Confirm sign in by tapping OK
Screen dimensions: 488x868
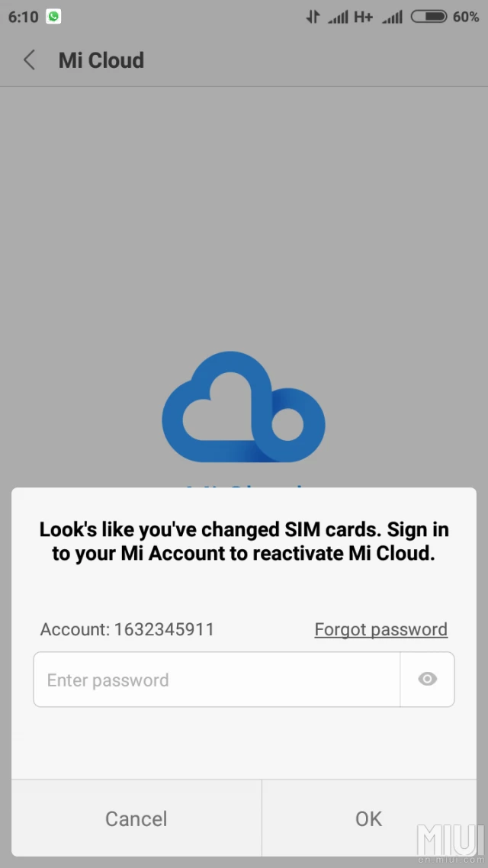click(x=368, y=818)
